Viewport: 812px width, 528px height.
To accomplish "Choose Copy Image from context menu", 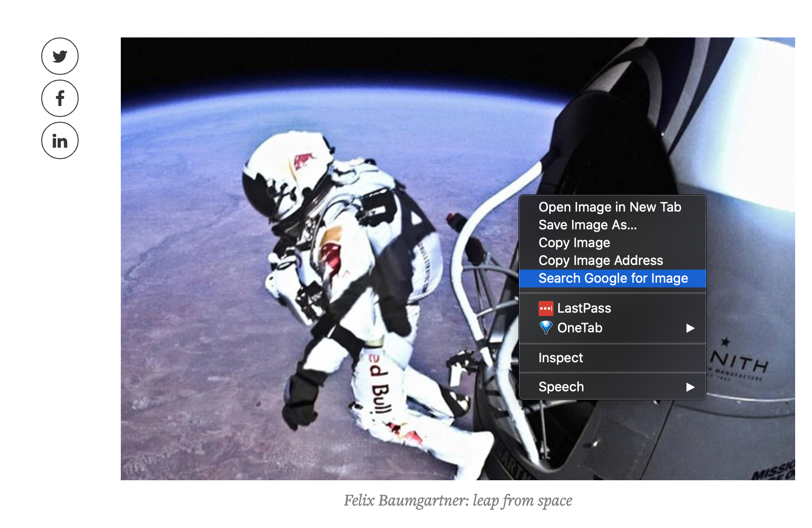I will tap(612, 242).
